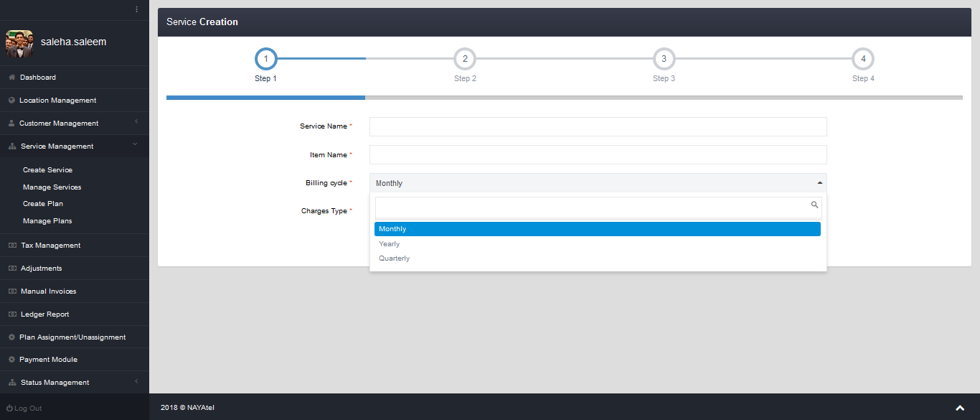Click the 2018 © NAYAtel footer text
Viewport: 980px width, 420px height.
point(187,408)
